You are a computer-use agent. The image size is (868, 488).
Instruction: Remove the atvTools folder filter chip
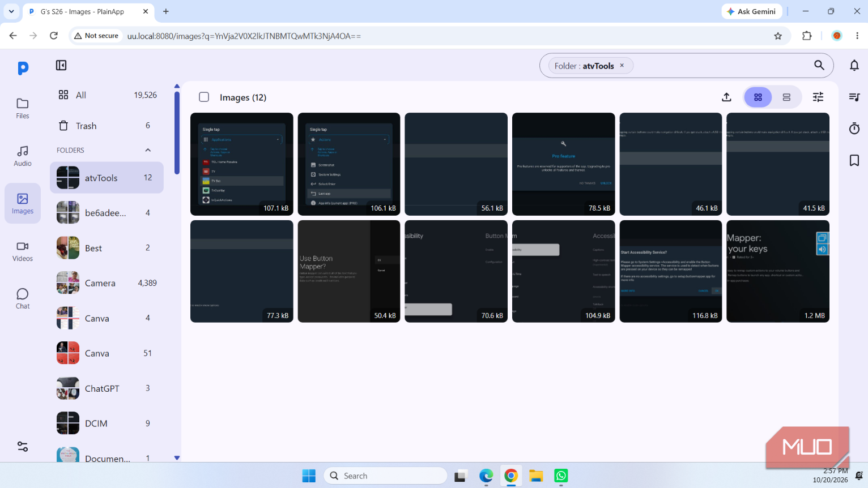(622, 66)
